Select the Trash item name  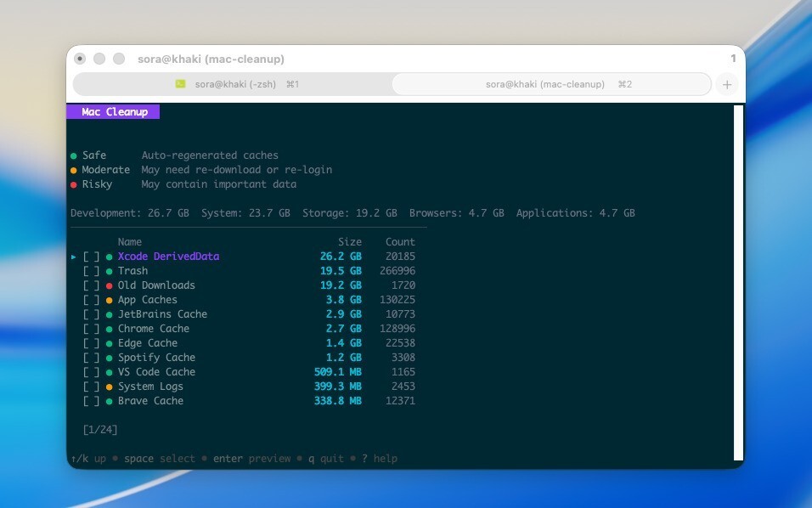click(133, 271)
